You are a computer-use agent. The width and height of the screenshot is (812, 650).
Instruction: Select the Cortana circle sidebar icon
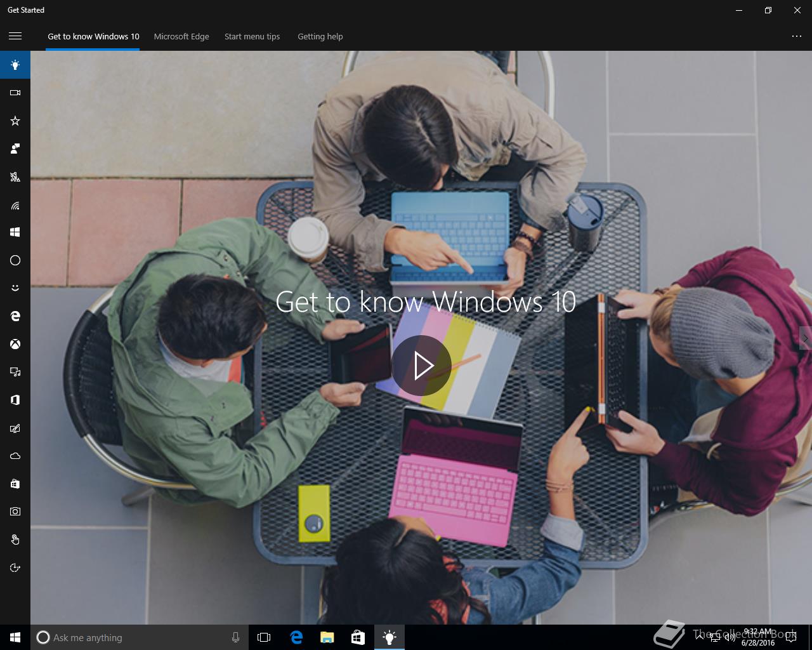point(15,260)
